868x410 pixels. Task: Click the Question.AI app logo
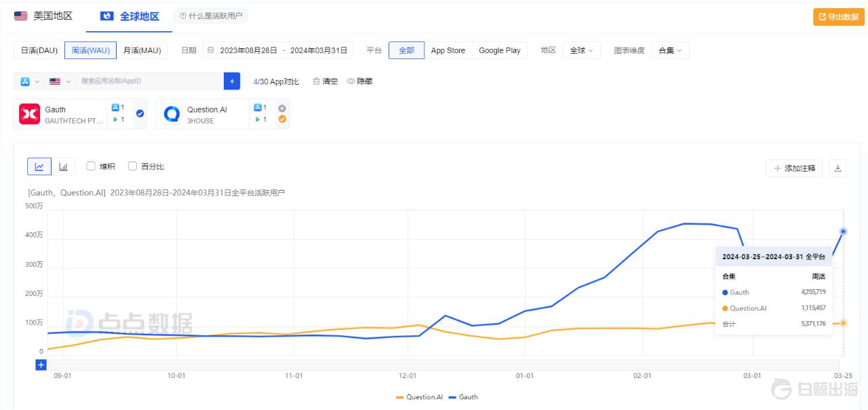click(172, 114)
